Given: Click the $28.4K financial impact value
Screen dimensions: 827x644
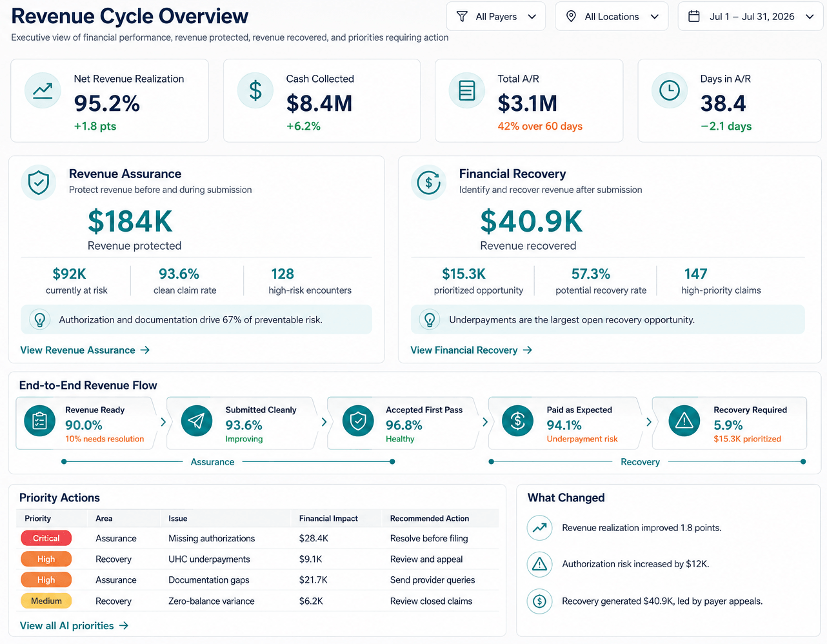Looking at the screenshot, I should [x=314, y=538].
